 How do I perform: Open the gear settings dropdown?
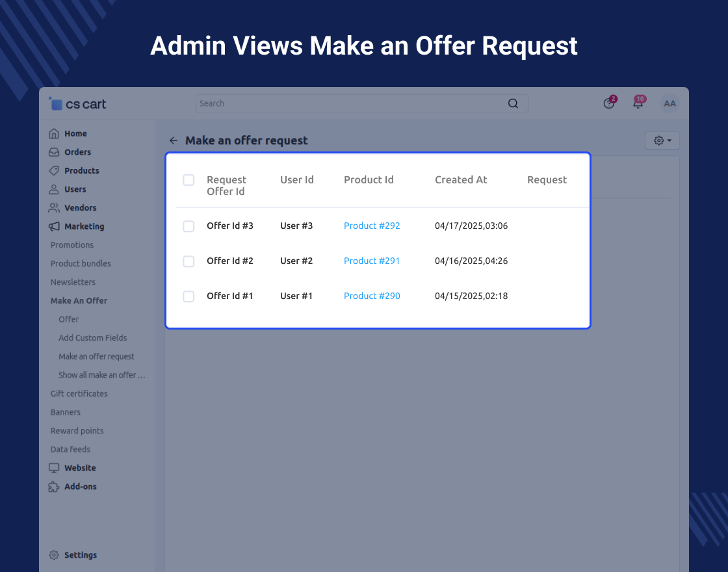(662, 140)
